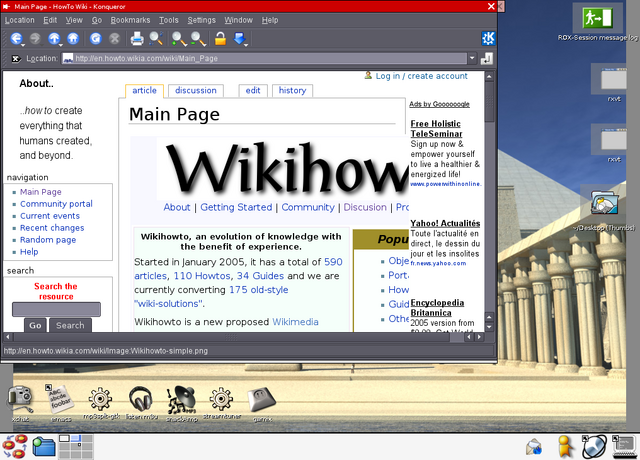Click the Stop loading icon

[x=115, y=38]
